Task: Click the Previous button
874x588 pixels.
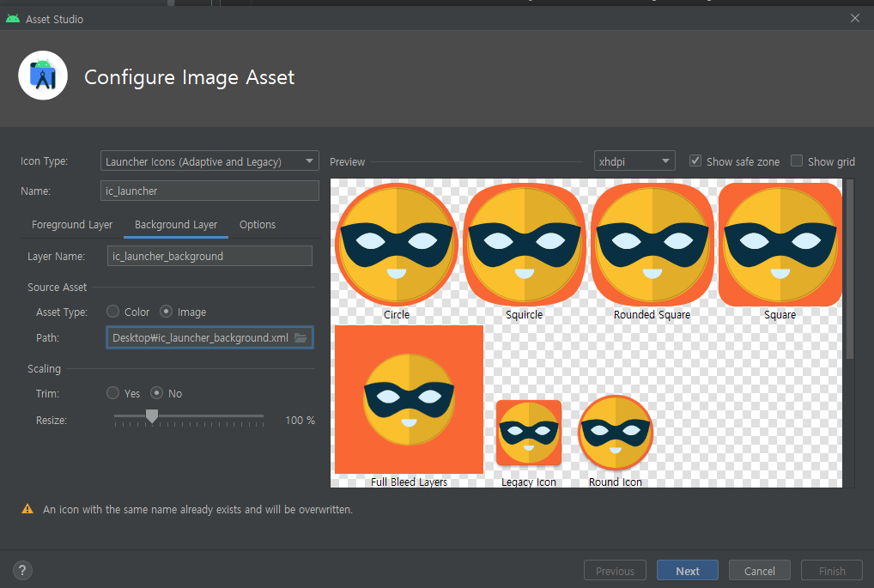Action: pyautogui.click(x=615, y=571)
